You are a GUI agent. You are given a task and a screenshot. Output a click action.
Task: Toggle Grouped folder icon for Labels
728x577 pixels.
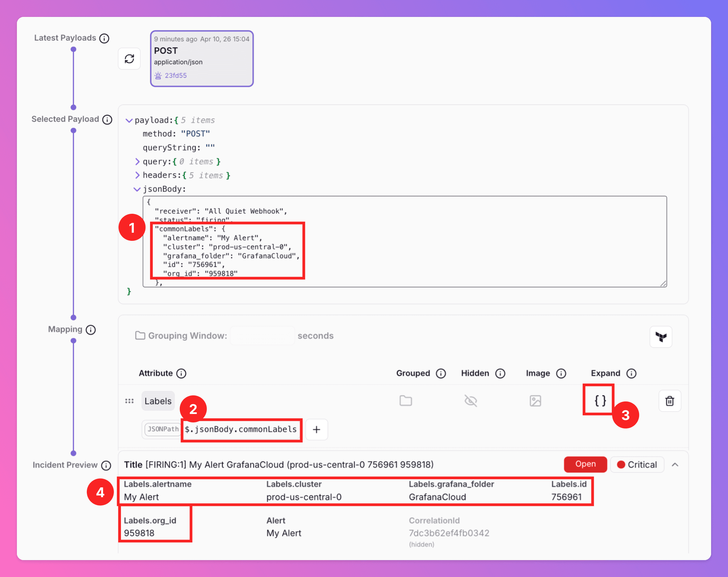[x=406, y=401]
